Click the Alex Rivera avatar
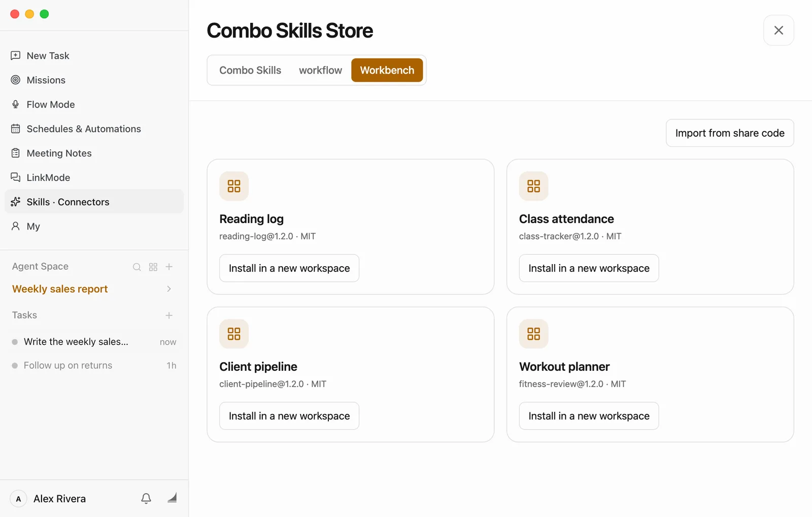Image resolution: width=812 pixels, height=517 pixels. 18,499
